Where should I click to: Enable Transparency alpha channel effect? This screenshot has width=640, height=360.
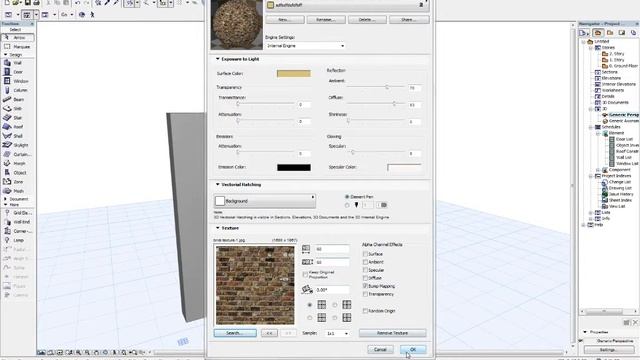365,294
